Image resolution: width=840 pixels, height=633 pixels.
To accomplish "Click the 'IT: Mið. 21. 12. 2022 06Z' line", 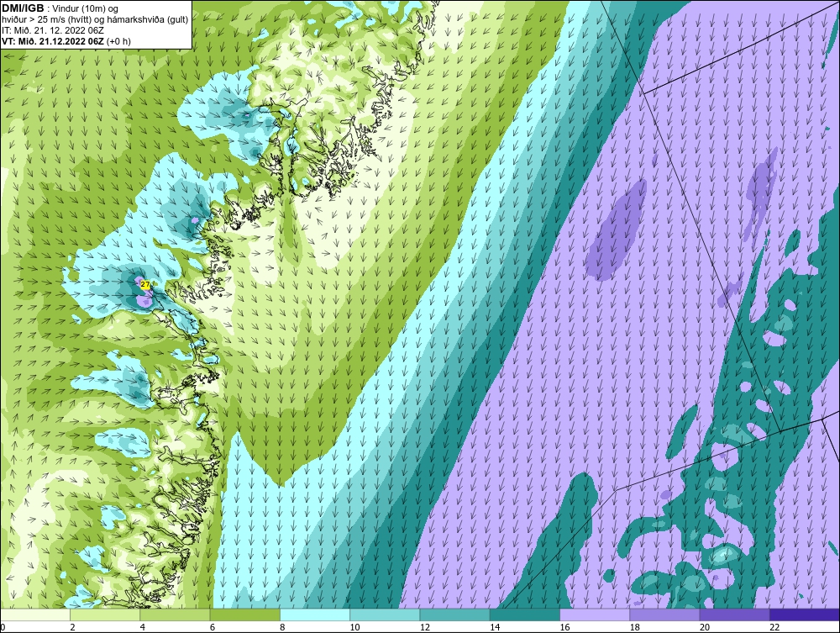I will [x=52, y=30].
